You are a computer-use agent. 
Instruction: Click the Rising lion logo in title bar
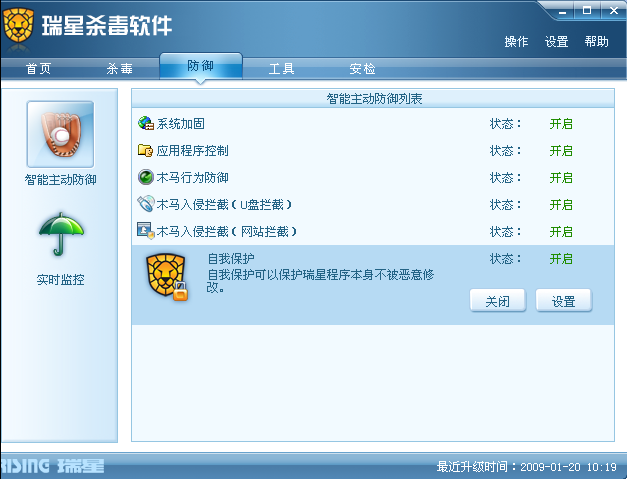pos(18,25)
